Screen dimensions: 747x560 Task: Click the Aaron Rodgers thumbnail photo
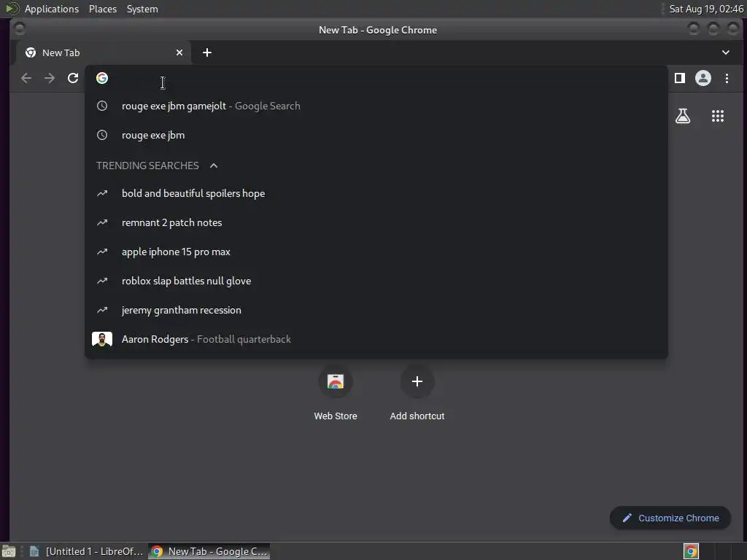[x=102, y=339]
